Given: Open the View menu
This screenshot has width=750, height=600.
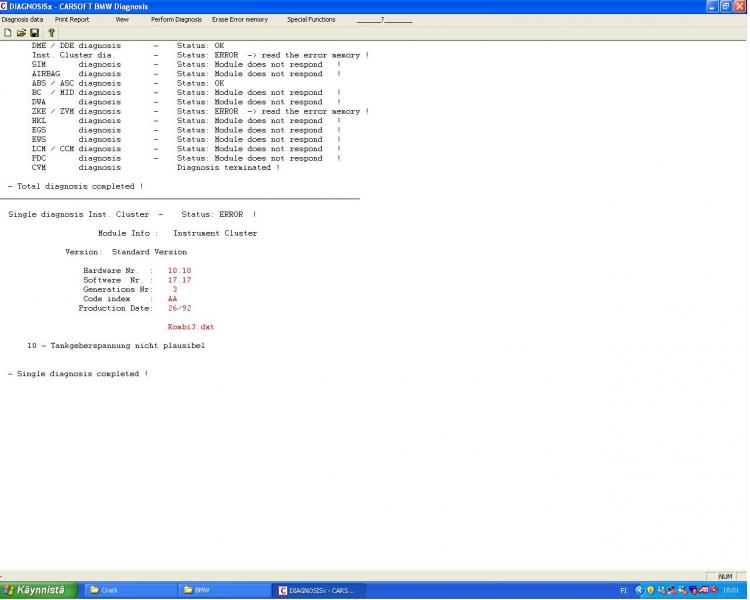Looking at the screenshot, I should (122, 19).
